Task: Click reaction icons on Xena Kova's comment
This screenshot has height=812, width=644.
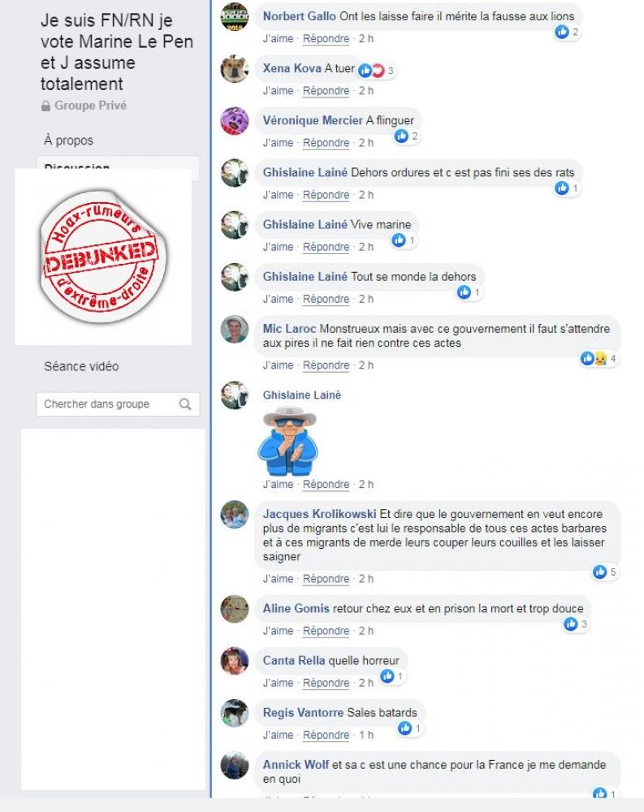Action: (377, 71)
